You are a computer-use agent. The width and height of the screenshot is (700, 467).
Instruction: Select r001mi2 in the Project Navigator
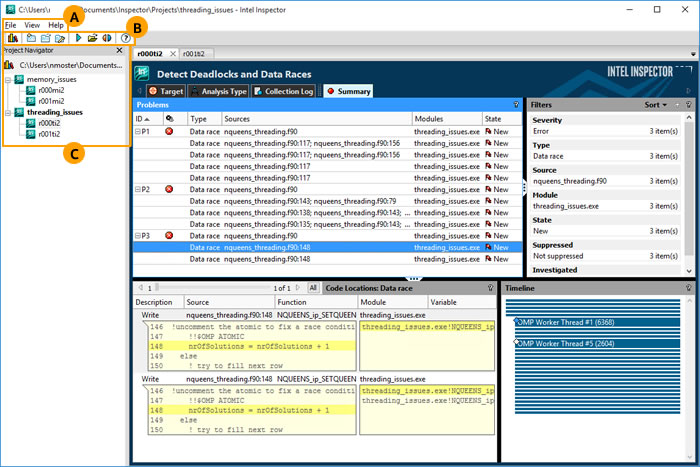coord(53,101)
